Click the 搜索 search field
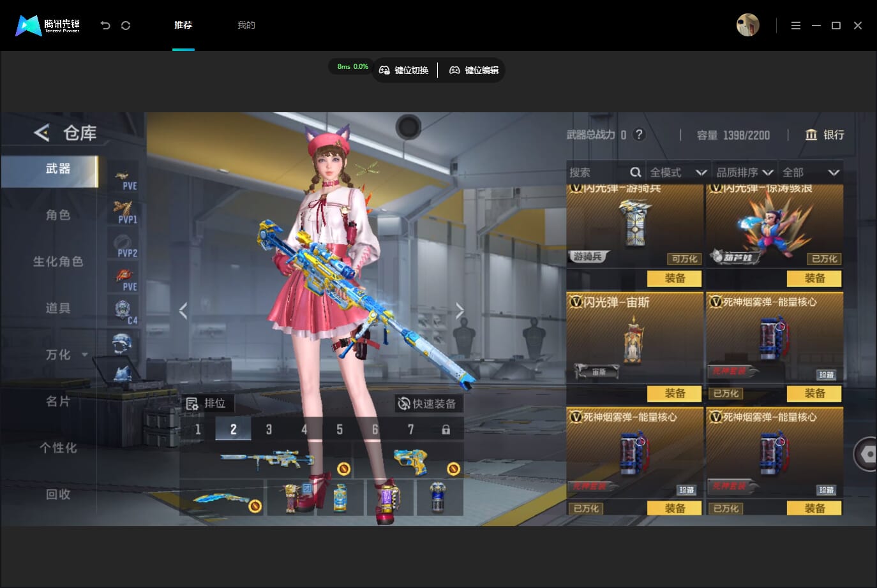Screen dimensions: 877x588 604,172
